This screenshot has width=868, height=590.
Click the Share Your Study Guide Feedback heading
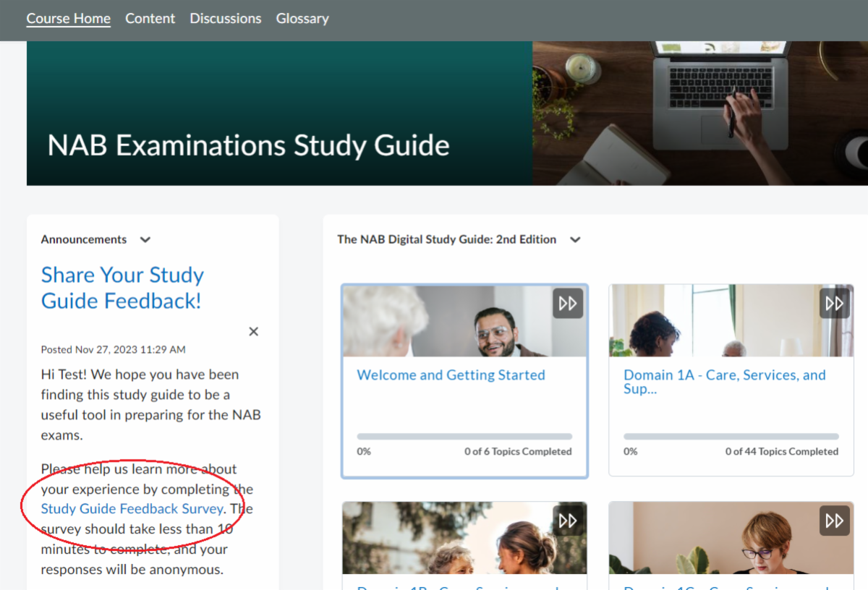click(x=122, y=287)
